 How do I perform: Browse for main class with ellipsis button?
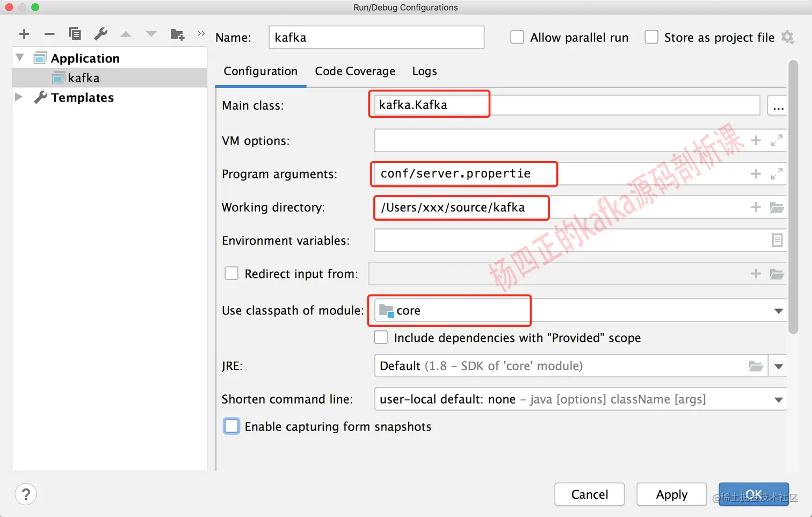click(778, 105)
